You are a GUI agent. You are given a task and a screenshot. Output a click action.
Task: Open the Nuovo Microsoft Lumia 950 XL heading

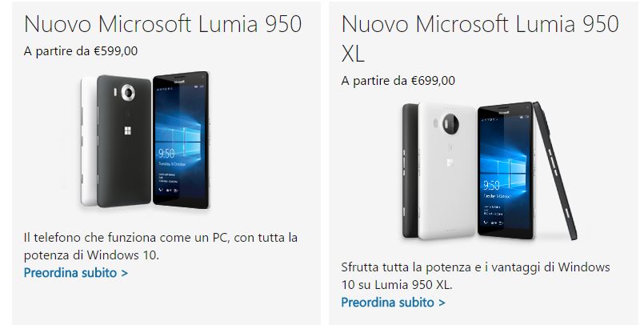pos(480,38)
